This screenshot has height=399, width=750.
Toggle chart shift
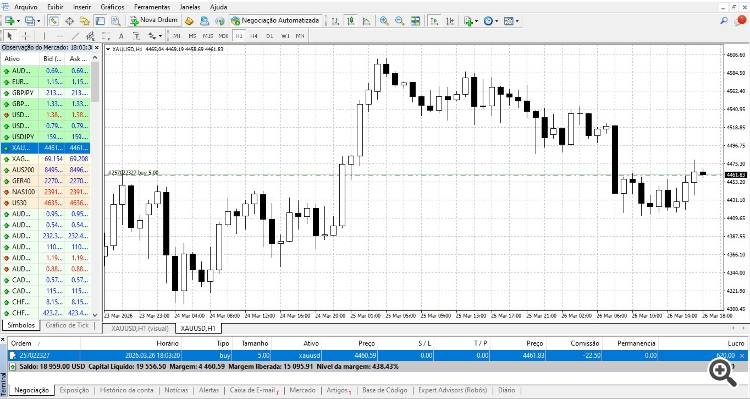point(449,21)
